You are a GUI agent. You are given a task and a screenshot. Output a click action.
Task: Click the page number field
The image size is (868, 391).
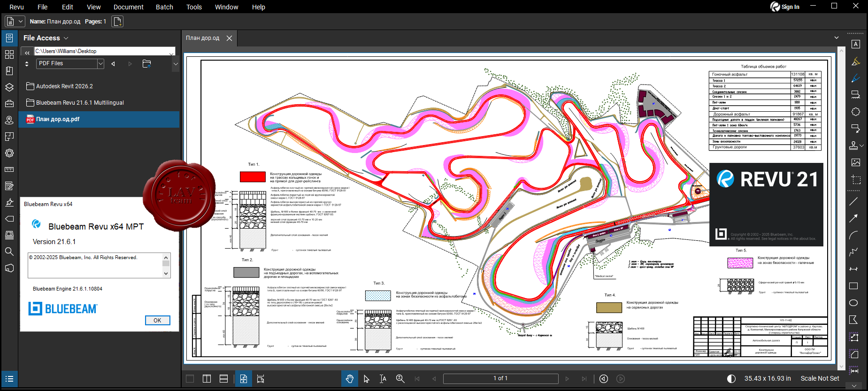click(500, 379)
